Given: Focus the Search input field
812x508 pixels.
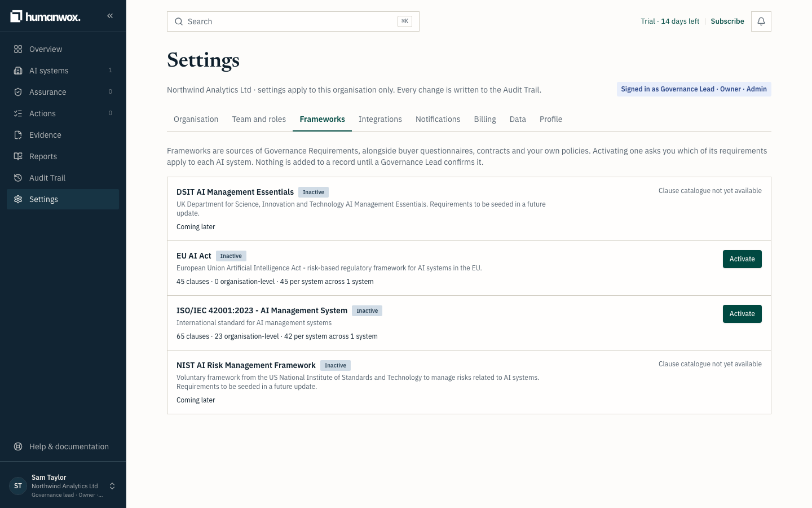Looking at the screenshot, I should click(293, 21).
